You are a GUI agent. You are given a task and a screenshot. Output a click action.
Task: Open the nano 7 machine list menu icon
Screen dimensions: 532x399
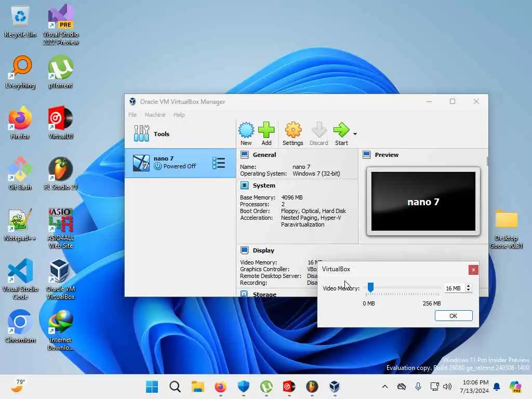pyautogui.click(x=219, y=163)
